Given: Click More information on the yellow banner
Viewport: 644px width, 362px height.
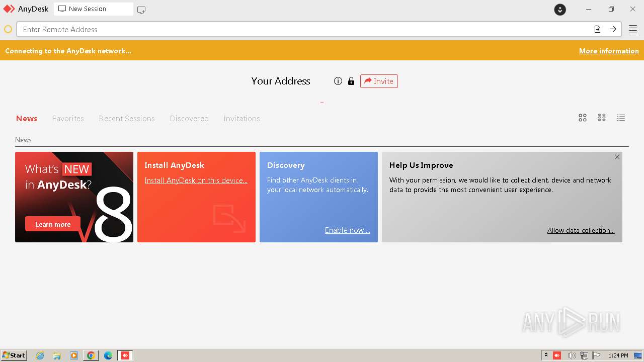Looking at the screenshot, I should [609, 51].
